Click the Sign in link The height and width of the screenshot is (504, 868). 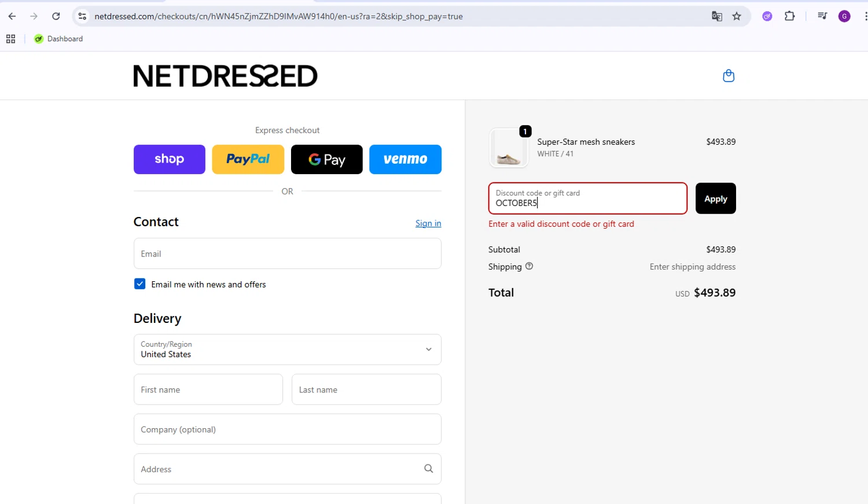click(x=428, y=223)
